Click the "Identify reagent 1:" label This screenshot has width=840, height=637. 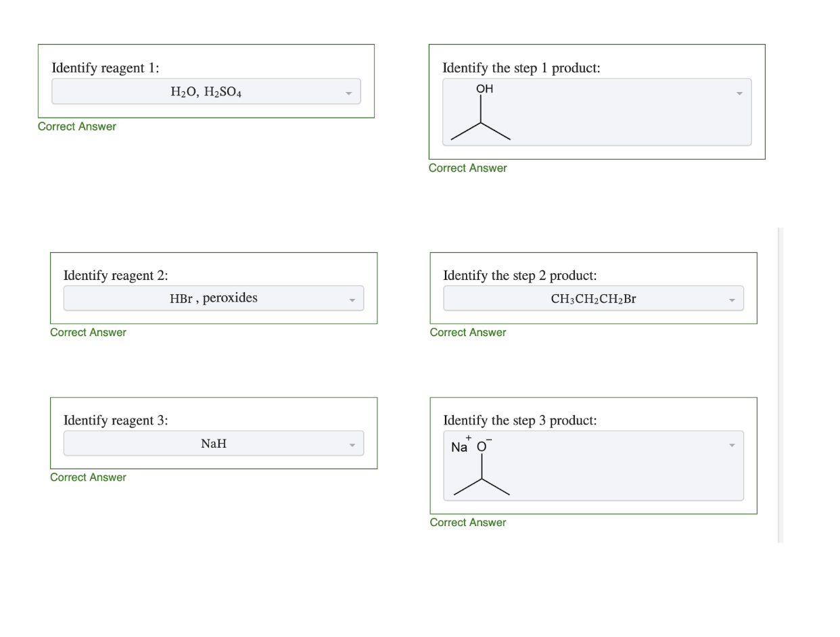tap(106, 68)
